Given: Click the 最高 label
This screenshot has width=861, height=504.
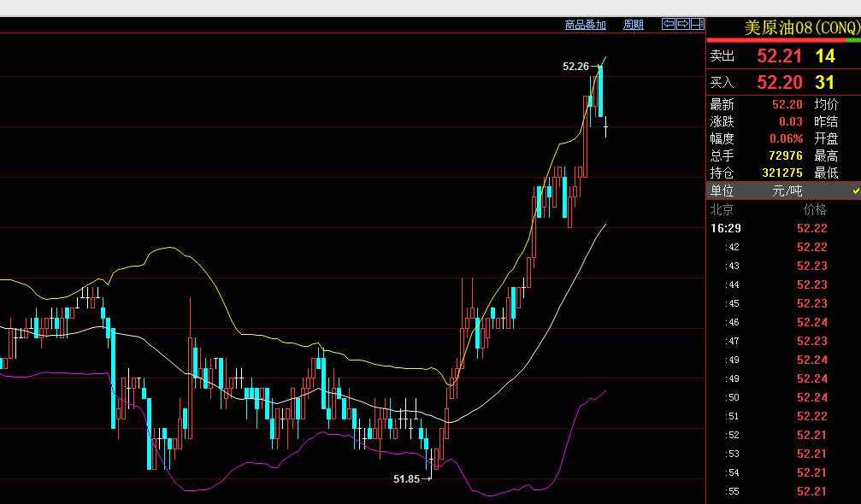Looking at the screenshot, I should click(827, 155).
